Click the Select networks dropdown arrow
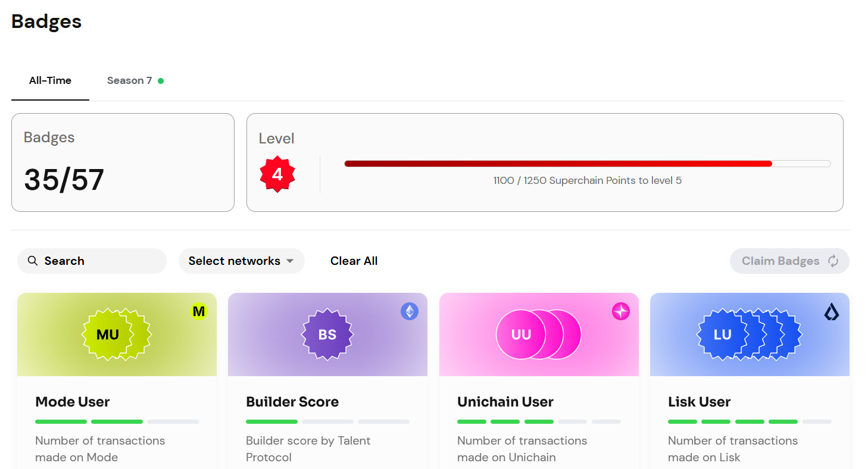 (290, 261)
